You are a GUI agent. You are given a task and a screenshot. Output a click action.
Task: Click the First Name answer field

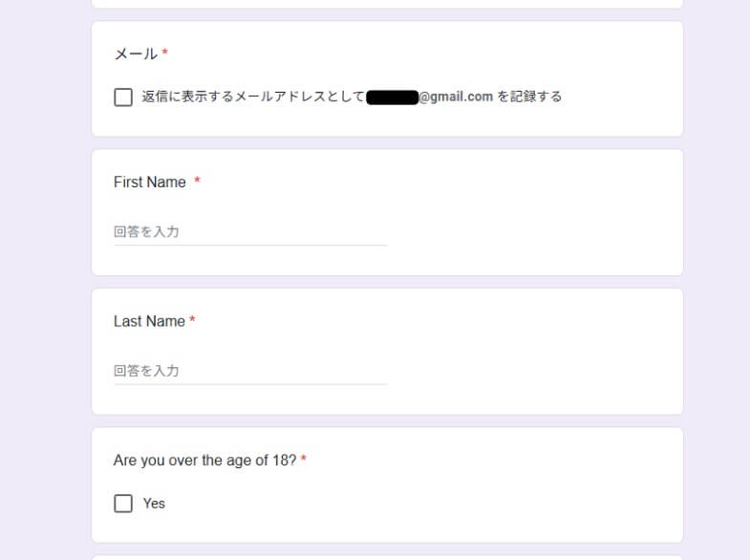pyautogui.click(x=250, y=232)
